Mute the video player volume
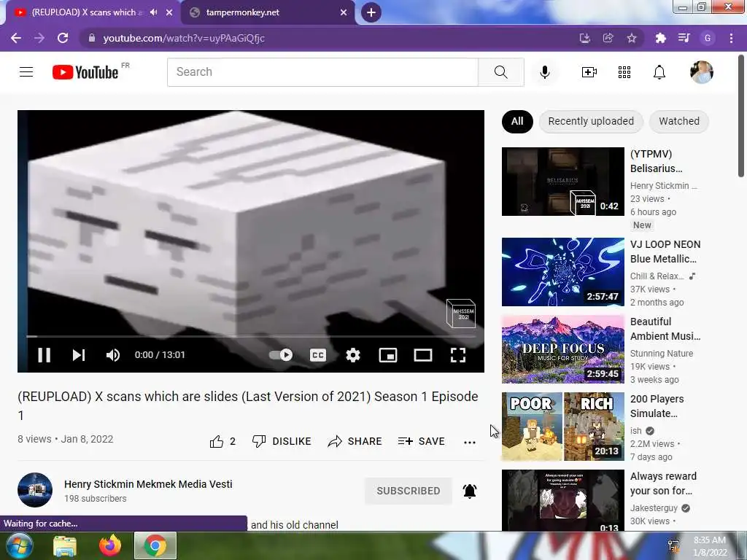747x560 pixels. (x=113, y=355)
